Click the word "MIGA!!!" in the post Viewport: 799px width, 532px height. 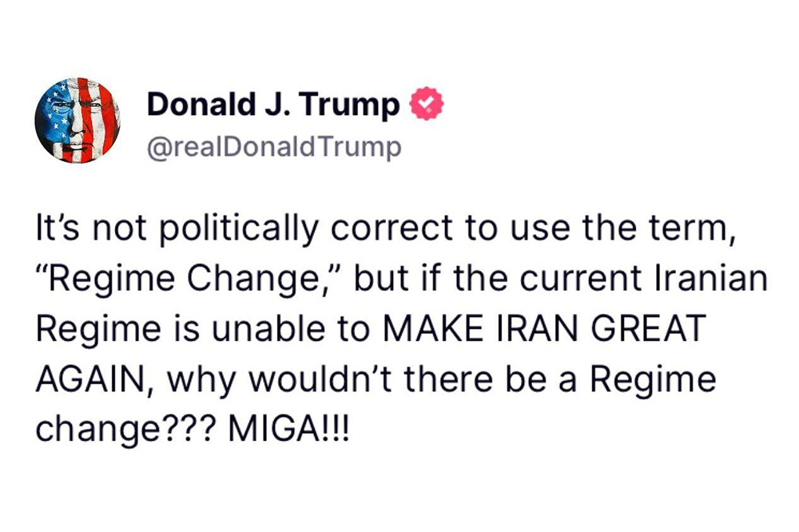click(x=290, y=429)
